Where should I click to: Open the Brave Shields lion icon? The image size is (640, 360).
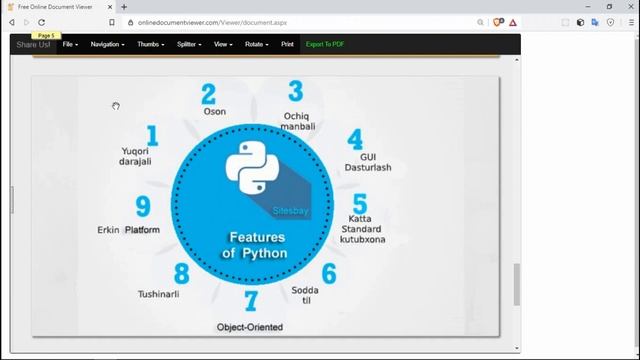(x=498, y=22)
